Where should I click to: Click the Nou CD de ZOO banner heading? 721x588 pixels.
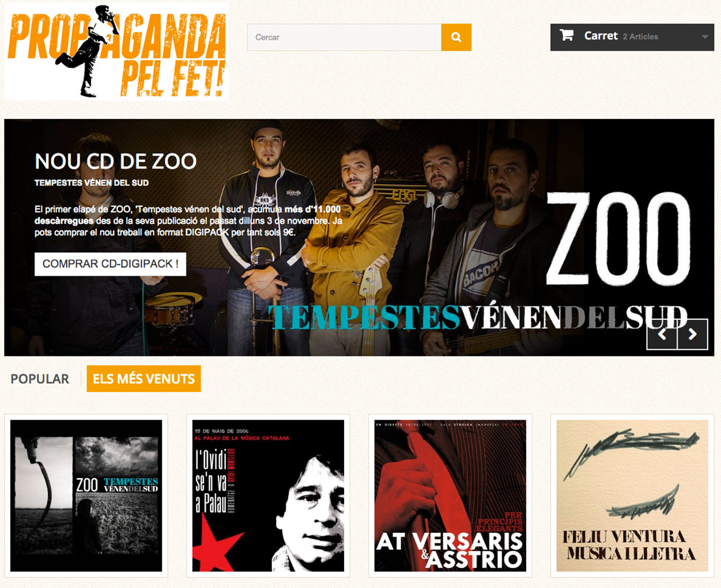115,162
